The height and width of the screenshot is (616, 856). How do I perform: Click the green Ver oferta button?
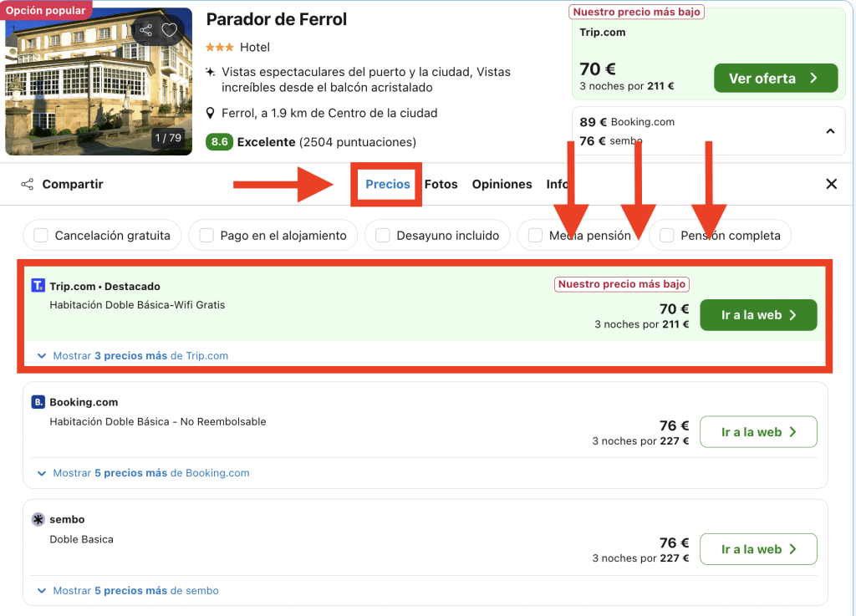click(775, 79)
